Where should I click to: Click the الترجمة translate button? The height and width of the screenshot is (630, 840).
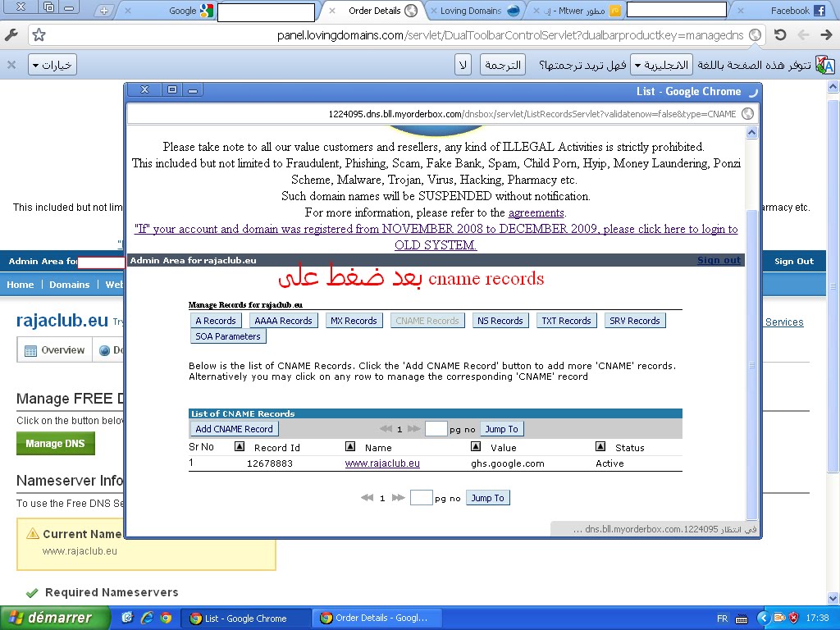coord(503,65)
